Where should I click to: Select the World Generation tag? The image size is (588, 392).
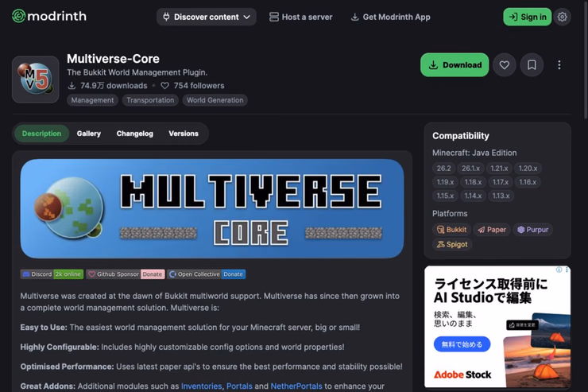pos(215,100)
